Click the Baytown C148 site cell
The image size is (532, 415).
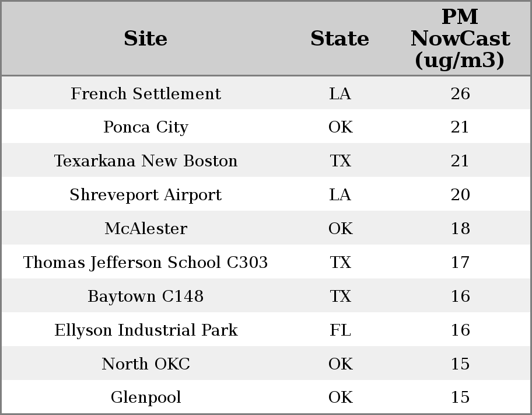click(x=145, y=297)
